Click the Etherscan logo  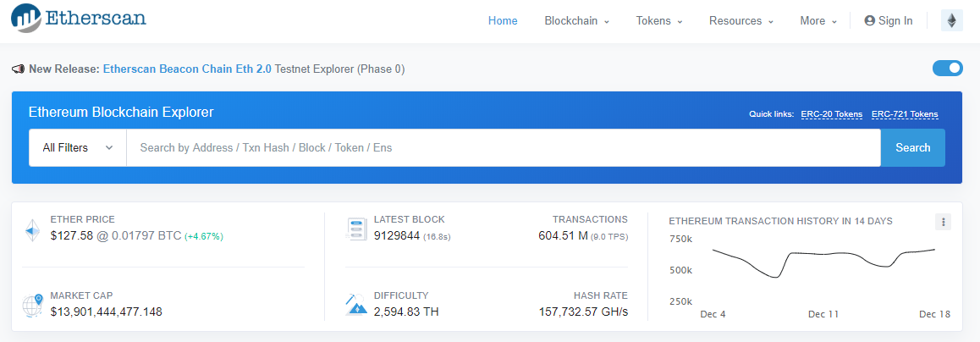78,18
